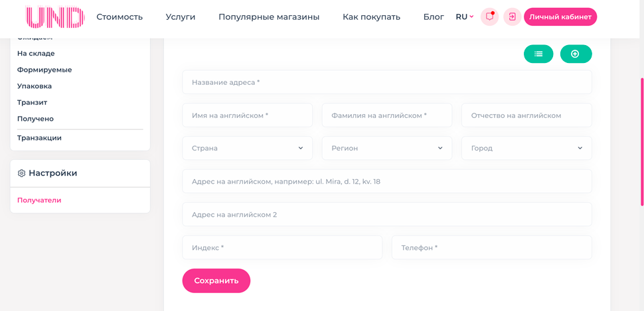This screenshot has height=311, width=644.
Task: Focus the Индекс field
Action: pos(282,247)
